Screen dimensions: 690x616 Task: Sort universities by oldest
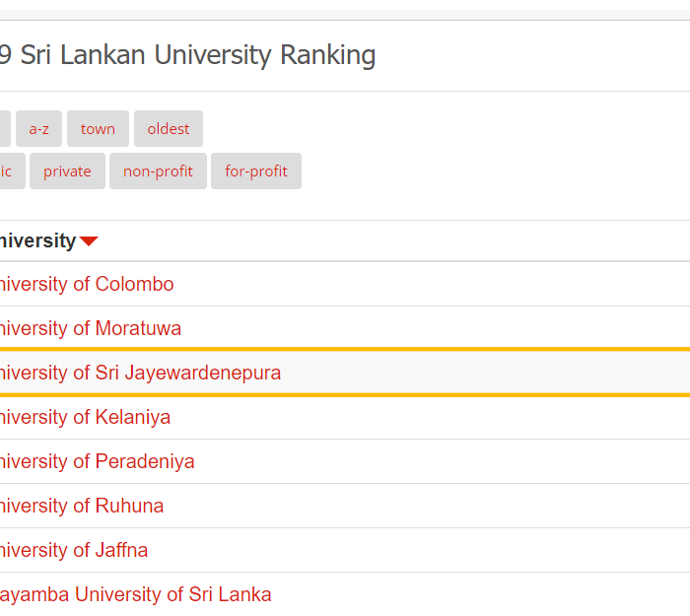click(x=169, y=129)
